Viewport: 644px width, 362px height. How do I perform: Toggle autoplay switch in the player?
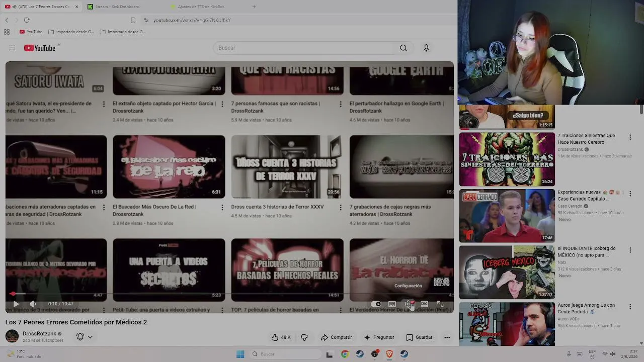(x=376, y=304)
